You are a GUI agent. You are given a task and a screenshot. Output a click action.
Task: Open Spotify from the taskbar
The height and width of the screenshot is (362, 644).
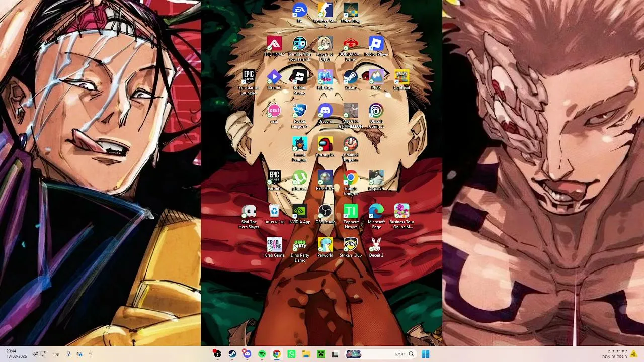[x=262, y=354]
